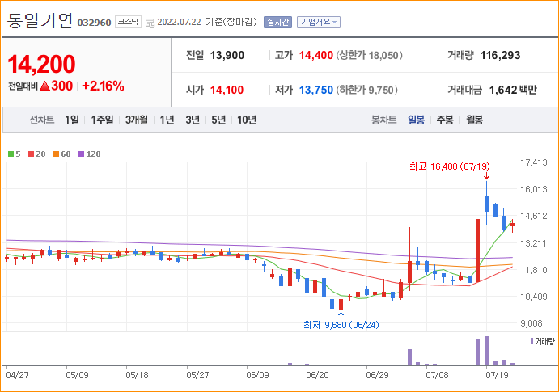Click the stock code 032960
Image resolution: width=559 pixels, height=392 pixels.
point(94,23)
